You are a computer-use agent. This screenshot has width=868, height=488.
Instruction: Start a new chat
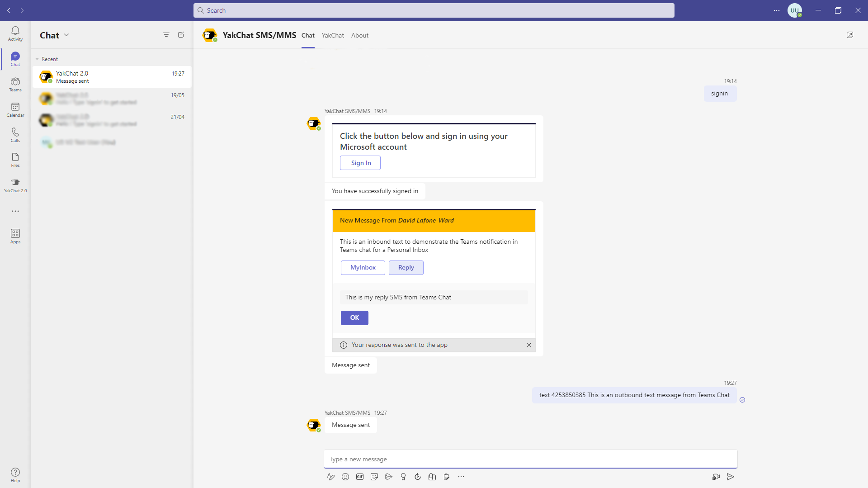pos(181,35)
